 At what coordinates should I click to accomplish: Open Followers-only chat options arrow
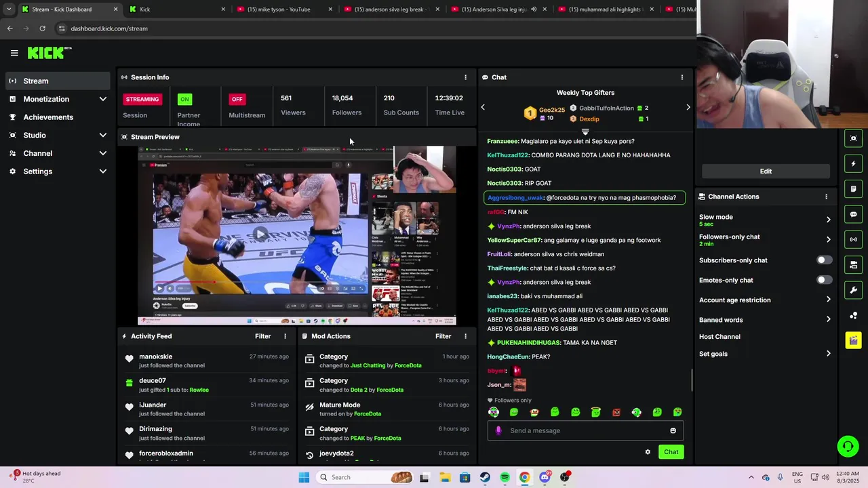pos(828,239)
